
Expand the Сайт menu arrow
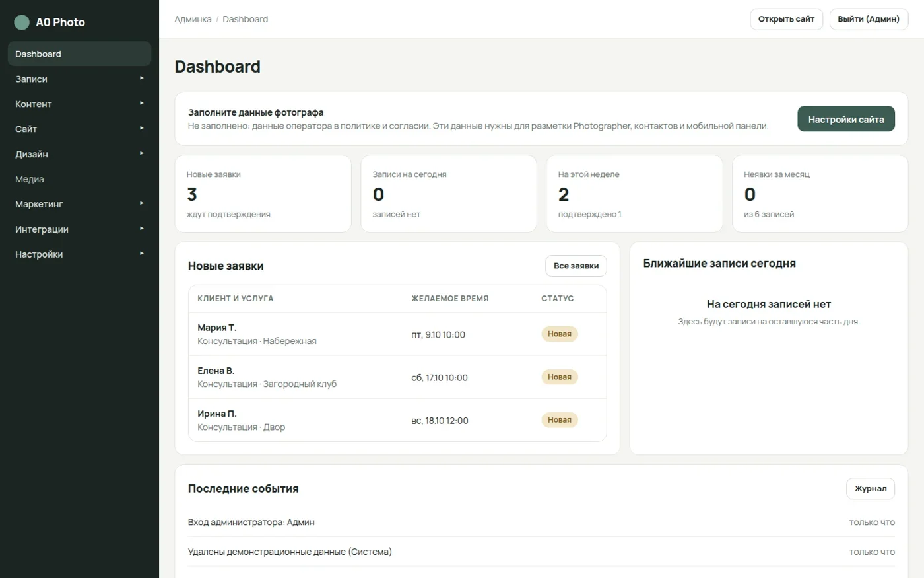141,129
